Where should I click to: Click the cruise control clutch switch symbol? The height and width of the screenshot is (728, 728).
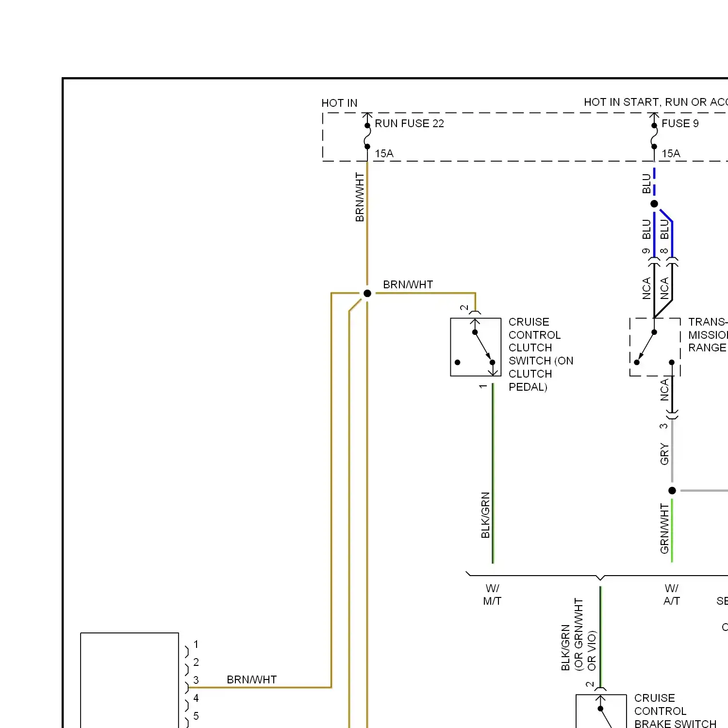[476, 347]
